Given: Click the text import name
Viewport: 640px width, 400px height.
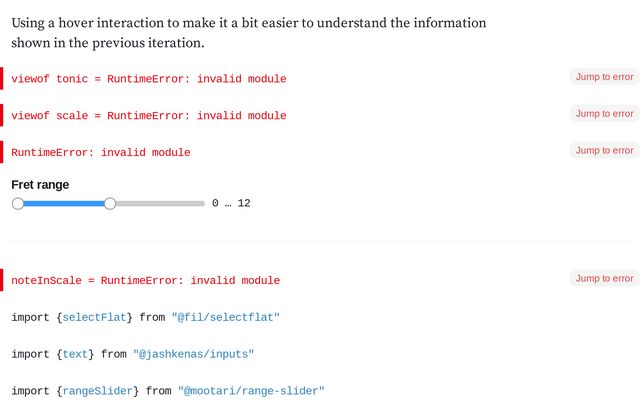Looking at the screenshot, I should click(75, 354).
